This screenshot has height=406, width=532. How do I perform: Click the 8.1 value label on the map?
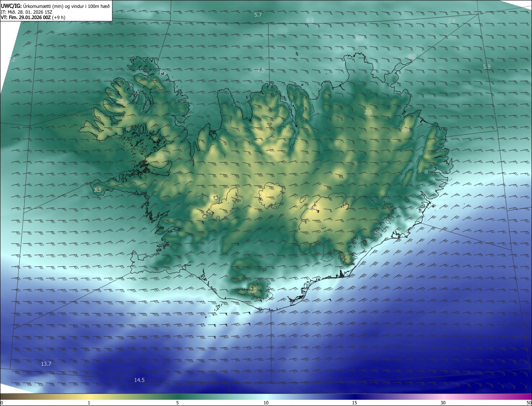click(310, 20)
